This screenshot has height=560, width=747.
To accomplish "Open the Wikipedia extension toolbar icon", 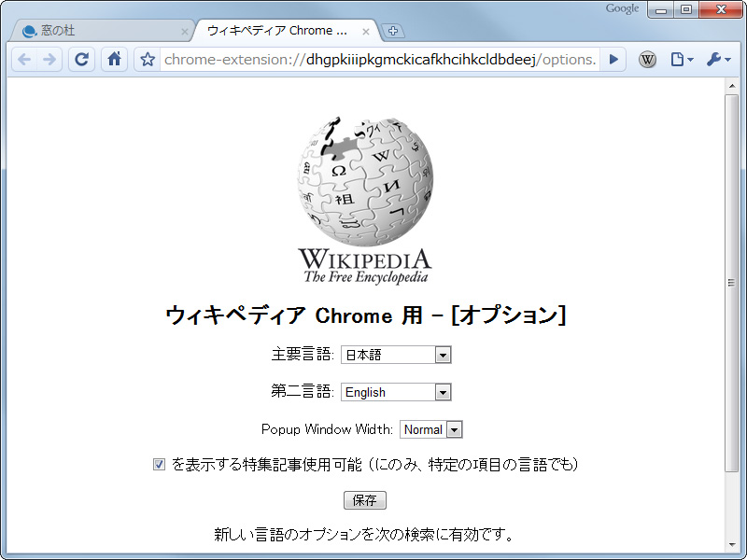I will 647,60.
